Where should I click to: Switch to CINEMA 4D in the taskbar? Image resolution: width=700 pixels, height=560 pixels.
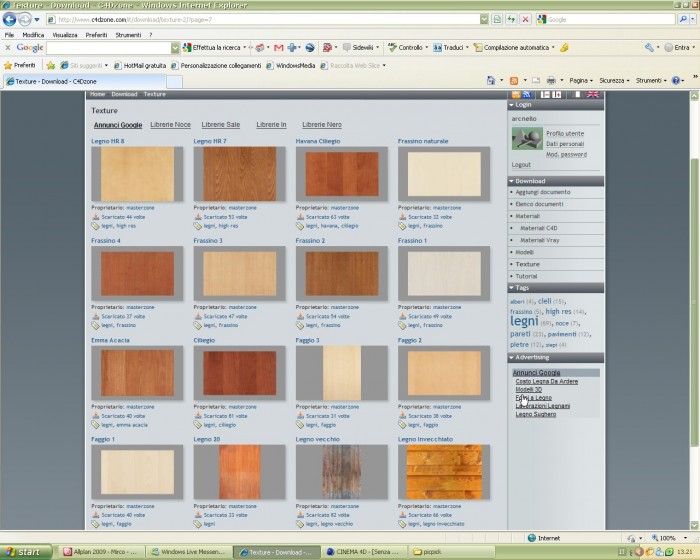pyautogui.click(x=363, y=552)
